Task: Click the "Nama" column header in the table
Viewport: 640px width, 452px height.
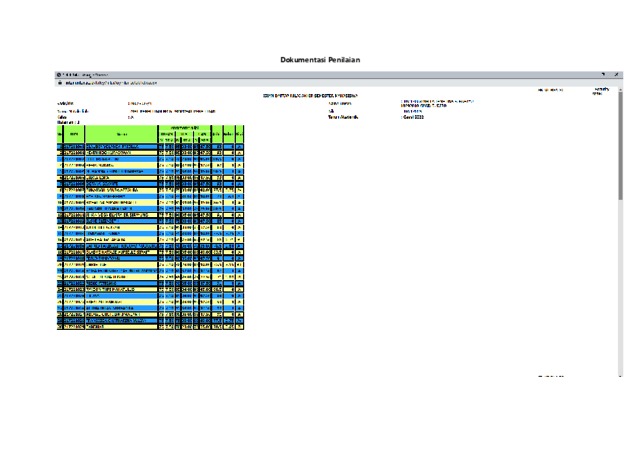Action: tap(122, 134)
